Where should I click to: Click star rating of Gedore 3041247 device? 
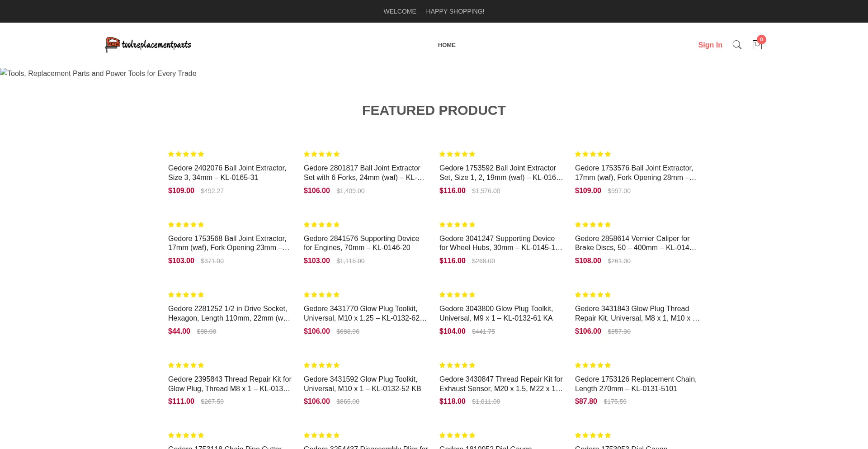[457, 225]
